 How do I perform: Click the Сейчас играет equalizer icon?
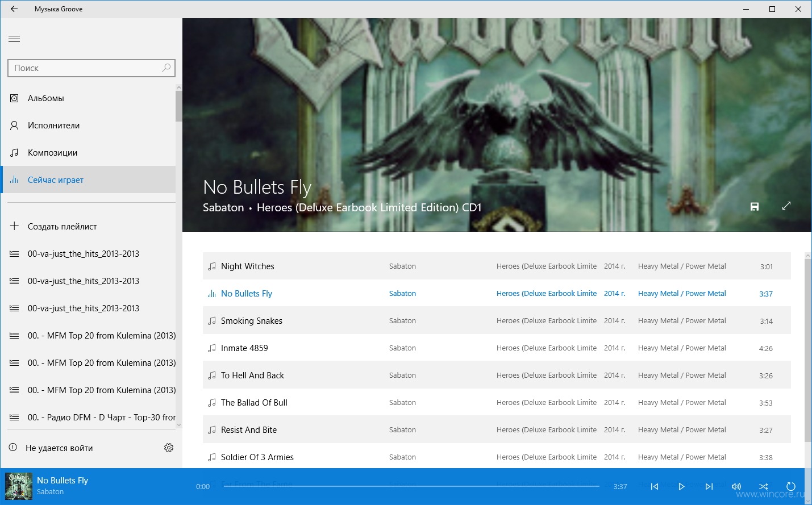tap(14, 180)
